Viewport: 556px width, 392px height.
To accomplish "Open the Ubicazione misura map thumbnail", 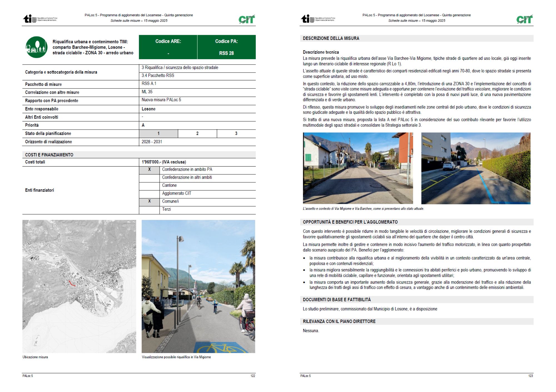I will point(79,286).
